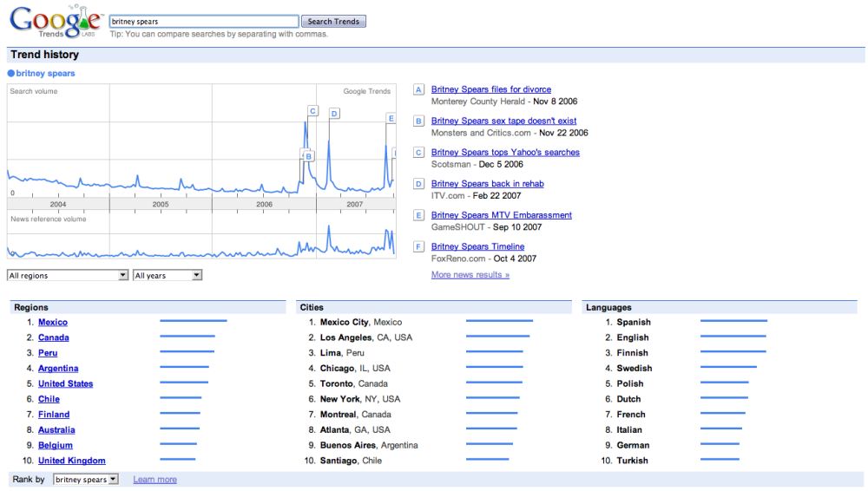Open 'Britney Spears files for divorce' headline
This screenshot has width=868, height=491.
tap(491, 89)
